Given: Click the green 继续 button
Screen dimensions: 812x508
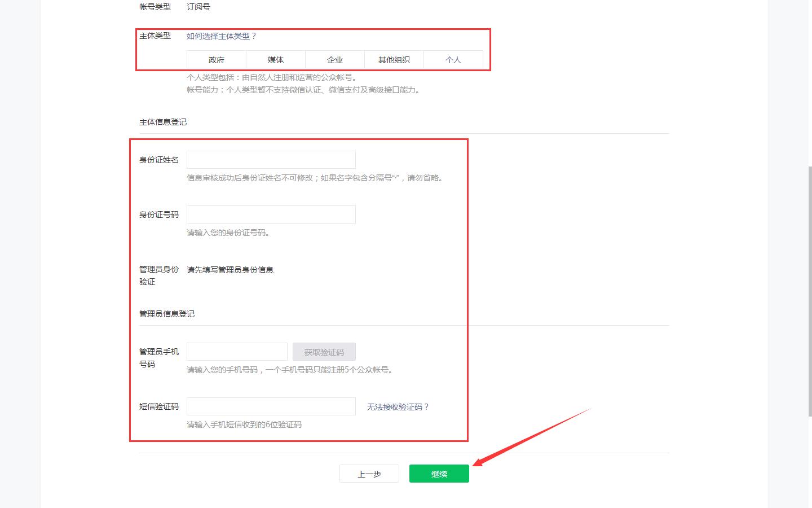Looking at the screenshot, I should coord(439,473).
